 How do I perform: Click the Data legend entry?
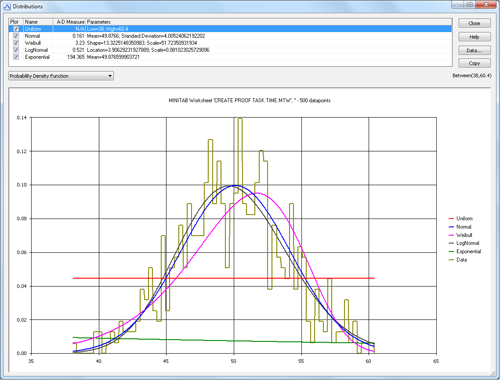(x=458, y=260)
